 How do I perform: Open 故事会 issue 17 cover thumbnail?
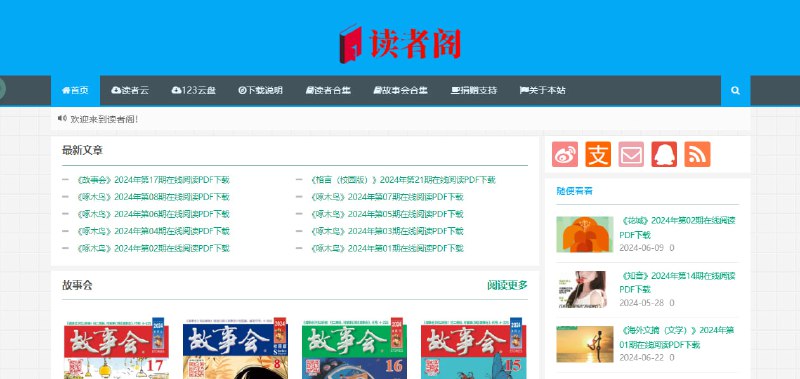click(116, 348)
